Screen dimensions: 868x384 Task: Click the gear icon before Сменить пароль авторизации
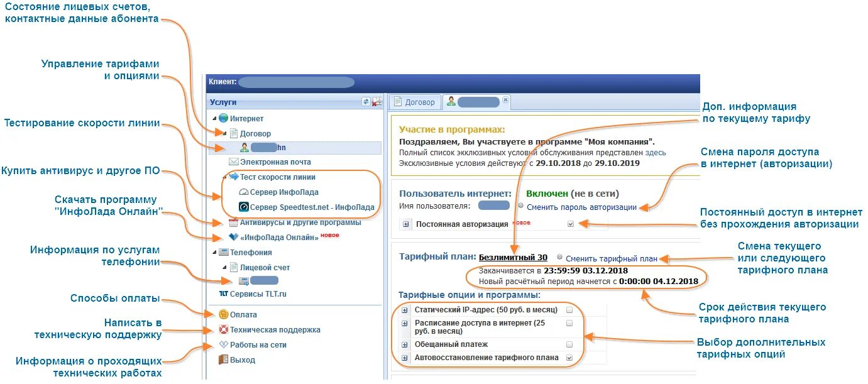point(522,206)
